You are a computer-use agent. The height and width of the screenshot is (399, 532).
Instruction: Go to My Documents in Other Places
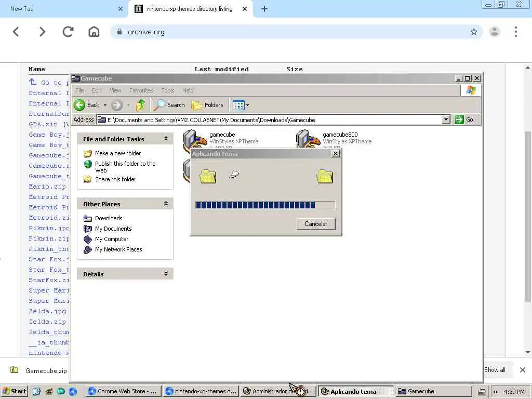click(113, 229)
